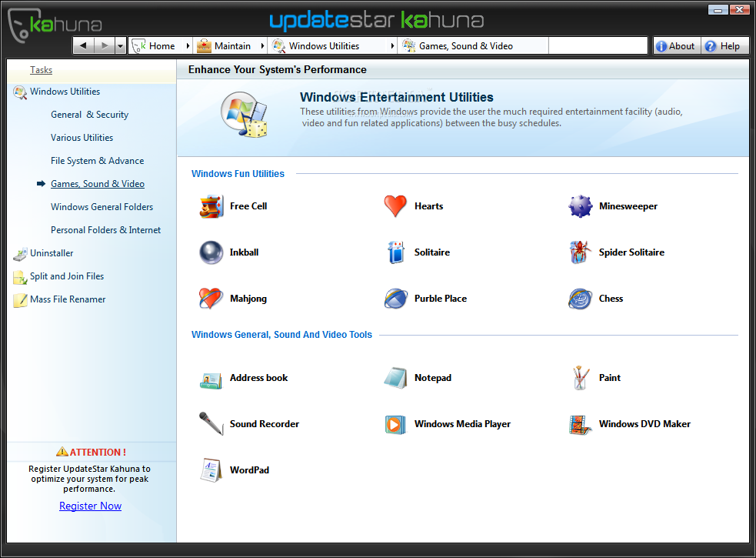Click the Maintain breadcrumb text
The width and height of the screenshot is (756, 558).
tap(232, 46)
